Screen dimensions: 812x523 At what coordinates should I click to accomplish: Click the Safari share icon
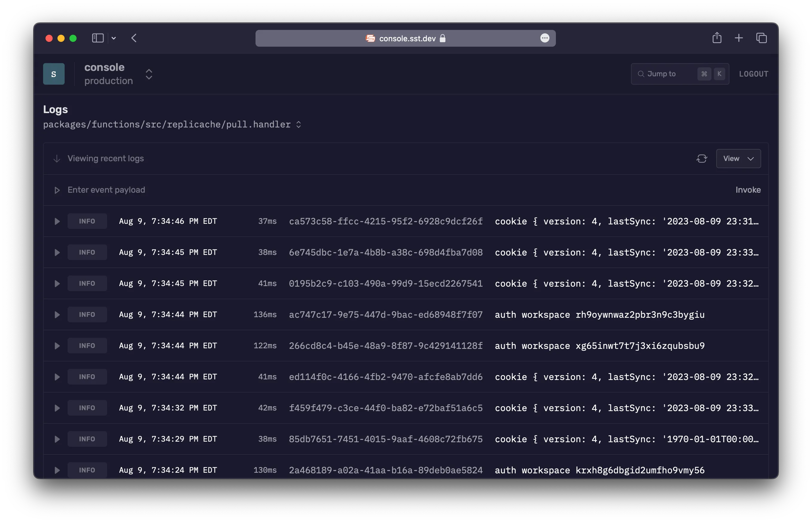tap(717, 38)
